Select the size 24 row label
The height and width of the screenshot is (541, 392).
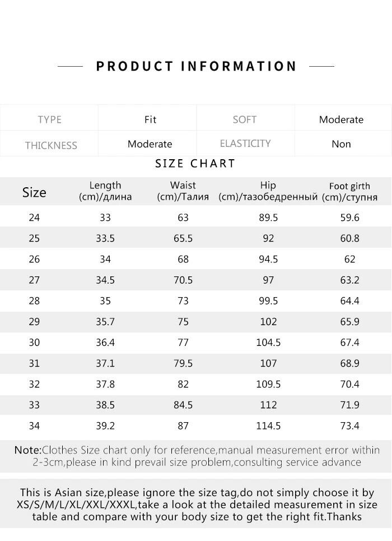[x=34, y=218]
